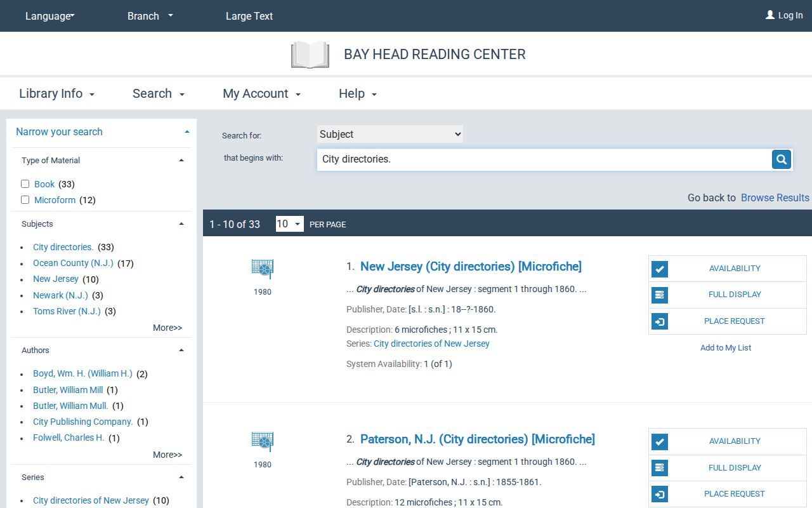
Task: Collapse the Narrow your search panel
Action: click(187, 132)
